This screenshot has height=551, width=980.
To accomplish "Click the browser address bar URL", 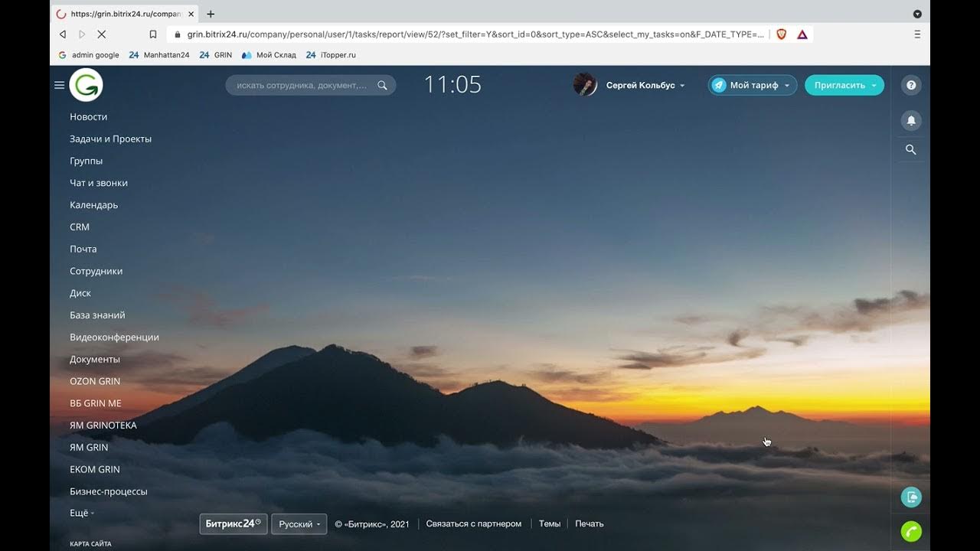I will tap(475, 34).
